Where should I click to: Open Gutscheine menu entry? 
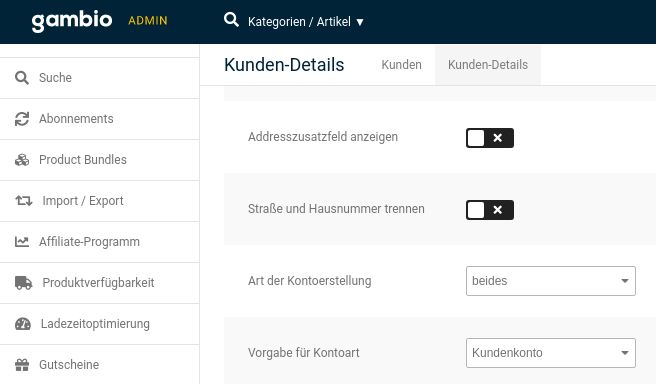click(100, 365)
